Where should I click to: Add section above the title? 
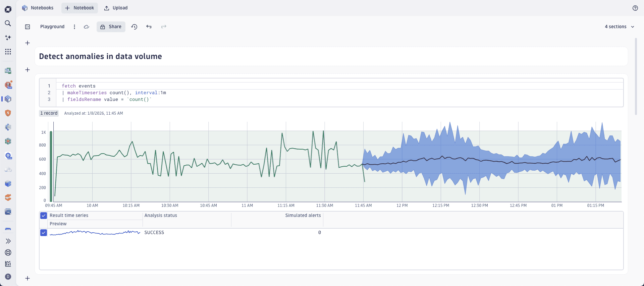pos(28,43)
